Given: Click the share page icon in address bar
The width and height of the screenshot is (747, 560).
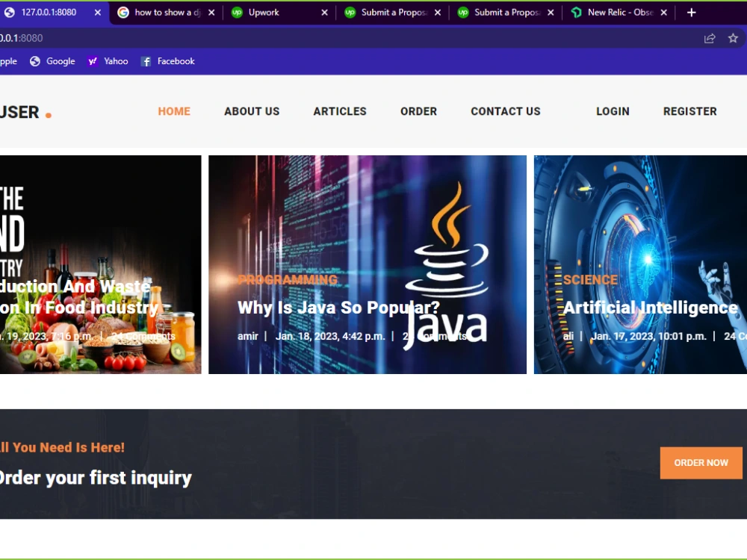Looking at the screenshot, I should click(x=710, y=38).
